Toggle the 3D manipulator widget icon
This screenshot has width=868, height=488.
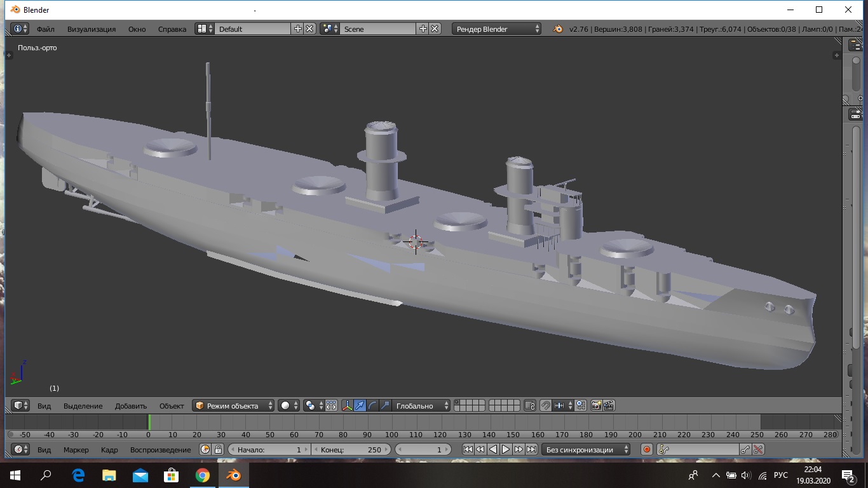pyautogui.click(x=347, y=405)
